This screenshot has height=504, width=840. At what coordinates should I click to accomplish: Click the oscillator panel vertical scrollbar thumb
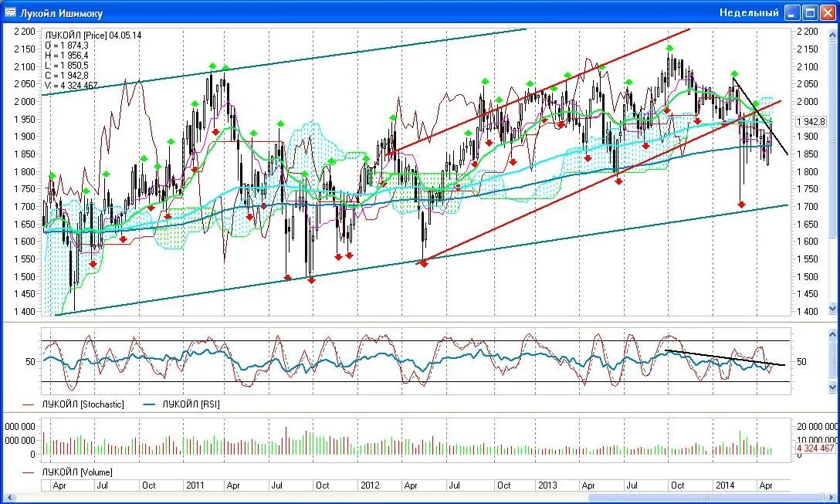[832, 360]
